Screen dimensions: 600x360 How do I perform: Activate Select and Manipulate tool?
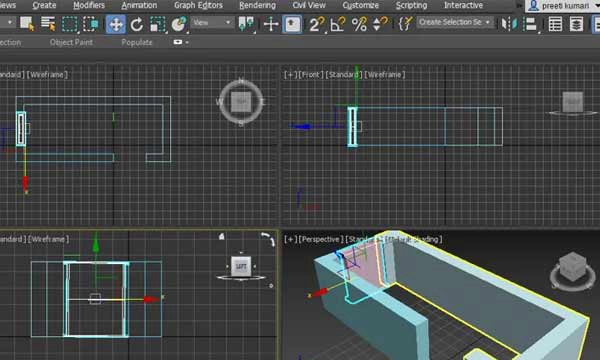(271, 24)
